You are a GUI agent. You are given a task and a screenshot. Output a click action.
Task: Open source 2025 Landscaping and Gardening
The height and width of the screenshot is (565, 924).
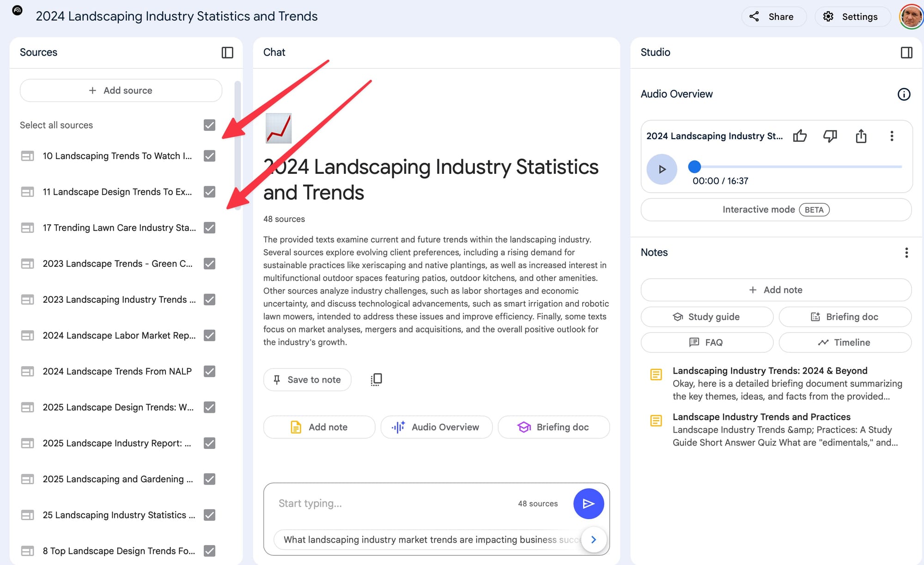click(118, 479)
